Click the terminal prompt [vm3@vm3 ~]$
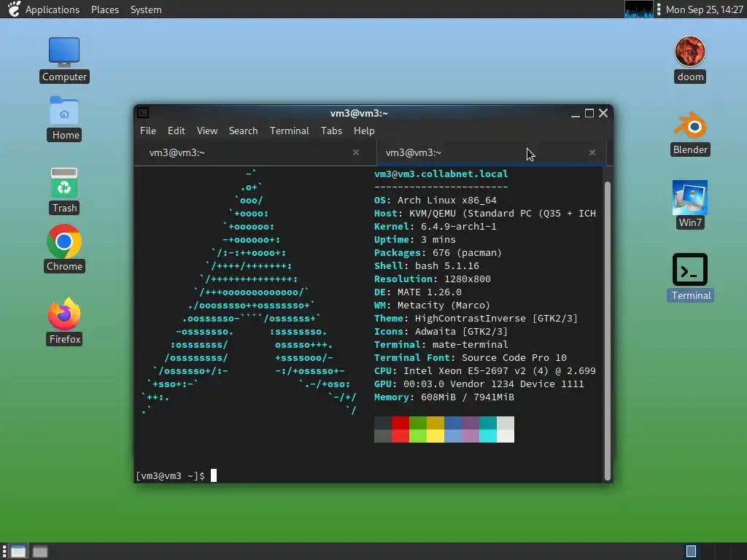747x560 pixels. coord(170,475)
